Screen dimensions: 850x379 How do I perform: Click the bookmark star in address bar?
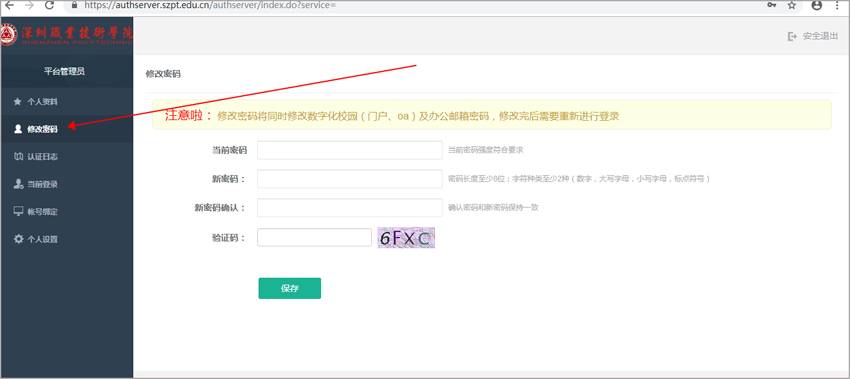[792, 5]
